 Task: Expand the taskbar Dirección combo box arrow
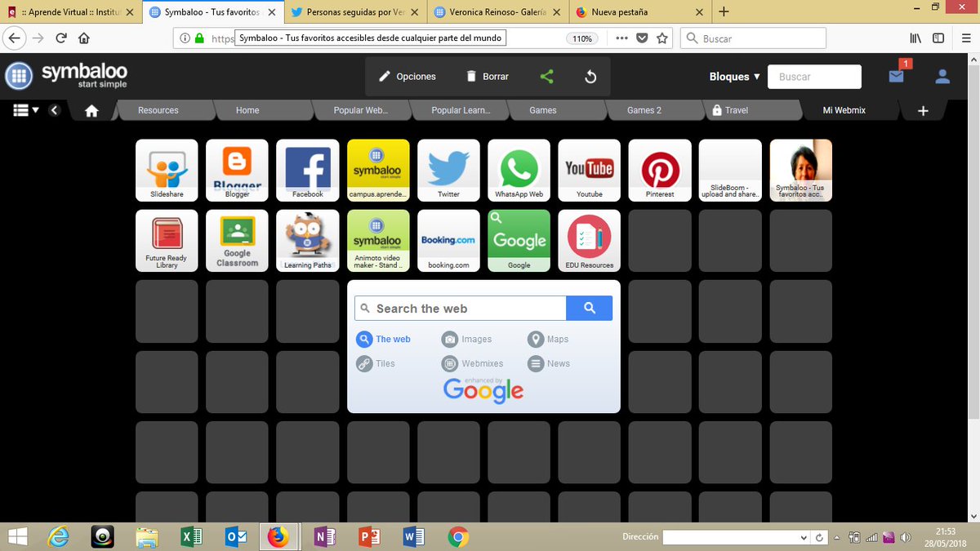(804, 537)
